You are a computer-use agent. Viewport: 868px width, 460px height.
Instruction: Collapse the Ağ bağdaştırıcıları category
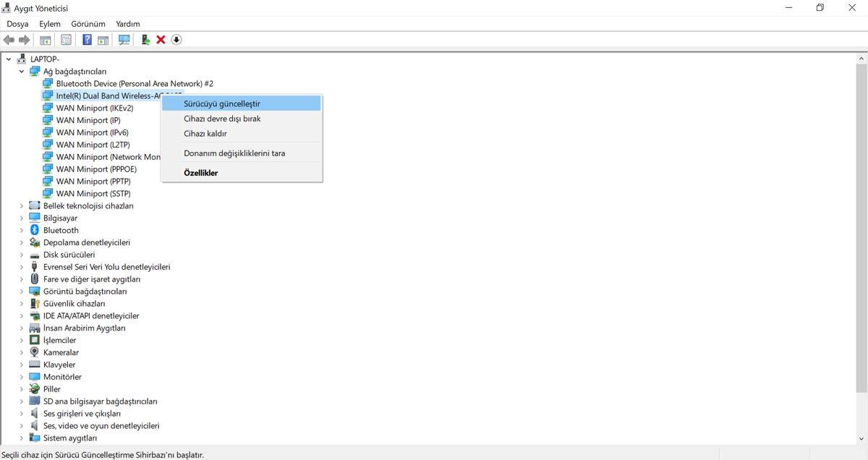(22, 72)
